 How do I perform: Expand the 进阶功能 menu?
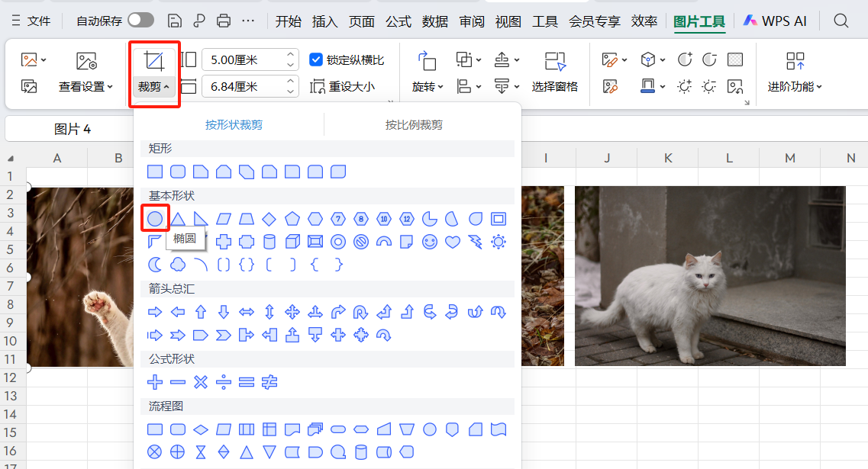pyautogui.click(x=795, y=87)
